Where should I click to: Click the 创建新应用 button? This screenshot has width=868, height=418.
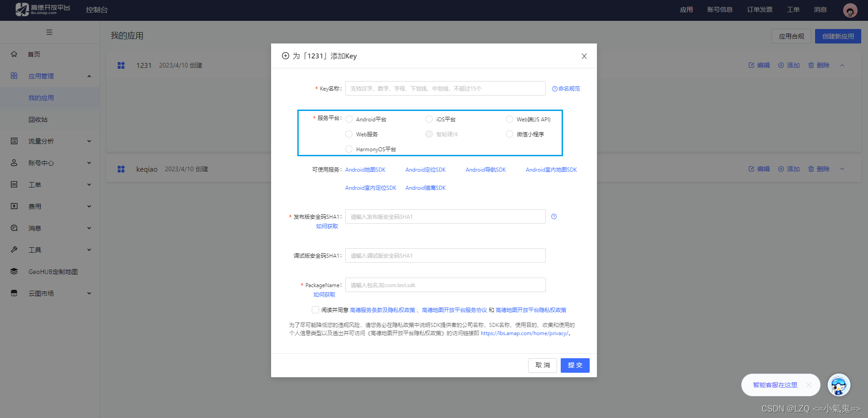point(838,36)
